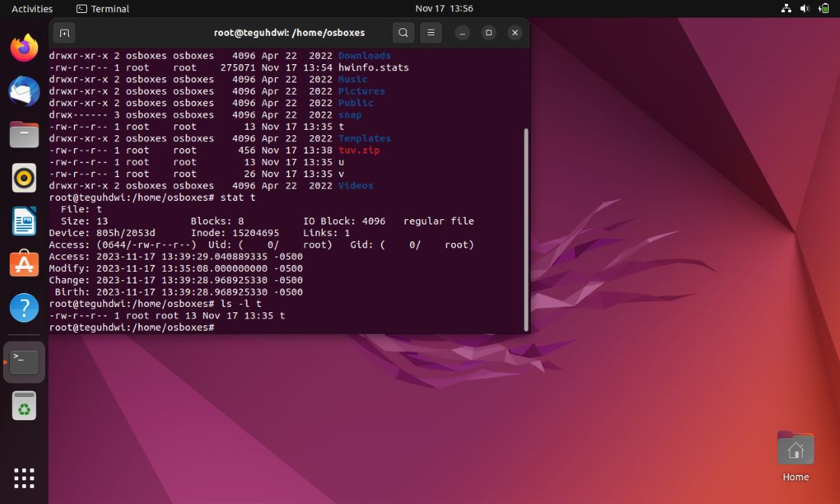Click the hwinfo.stats file name
840x504 pixels.
[x=373, y=67]
